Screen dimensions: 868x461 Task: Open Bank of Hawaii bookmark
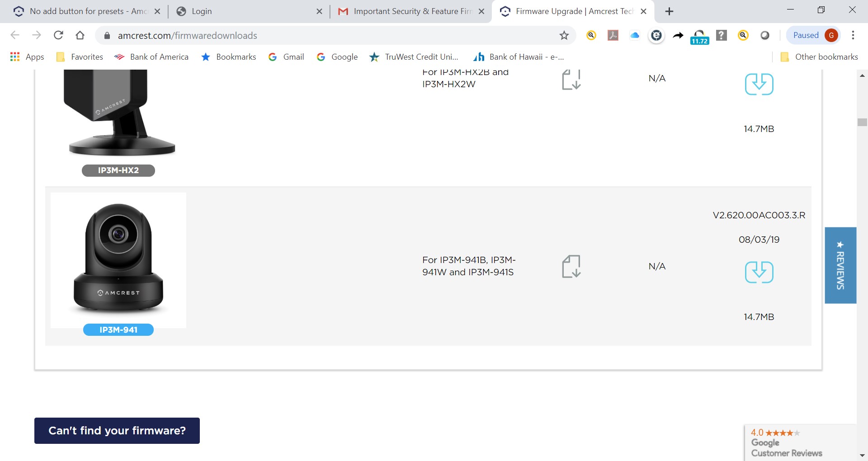coord(519,57)
